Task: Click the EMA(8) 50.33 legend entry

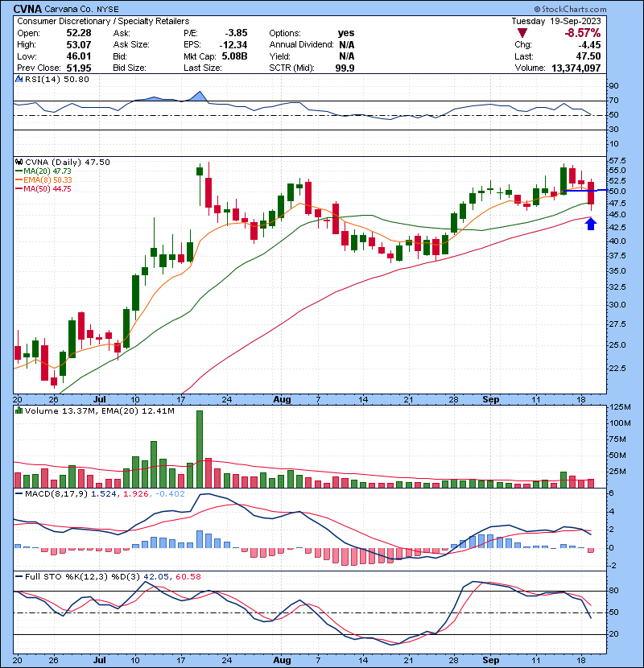Action: 44,179
